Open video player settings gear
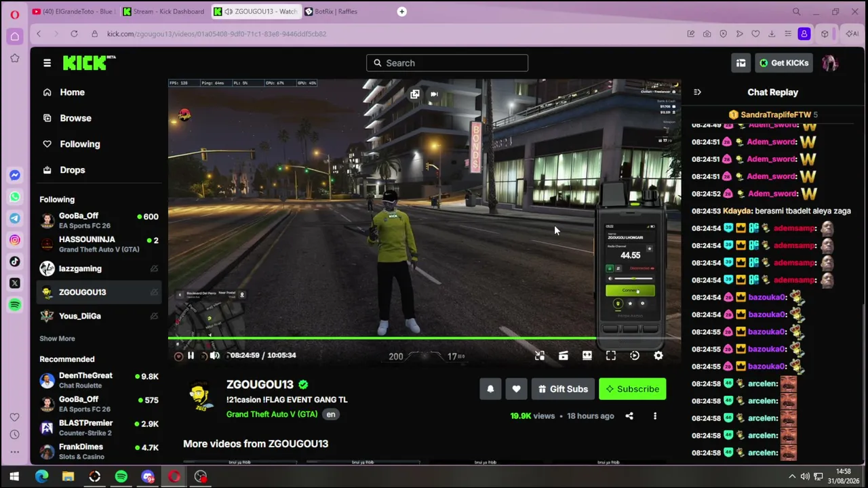The image size is (868, 488). (658, 355)
